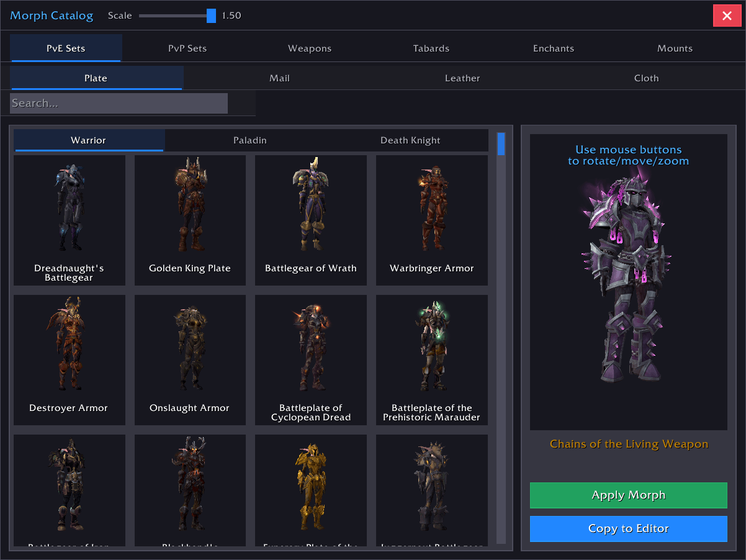746x560 pixels.
Task: Click the Chains of the Living Weapon label
Action: (x=629, y=444)
